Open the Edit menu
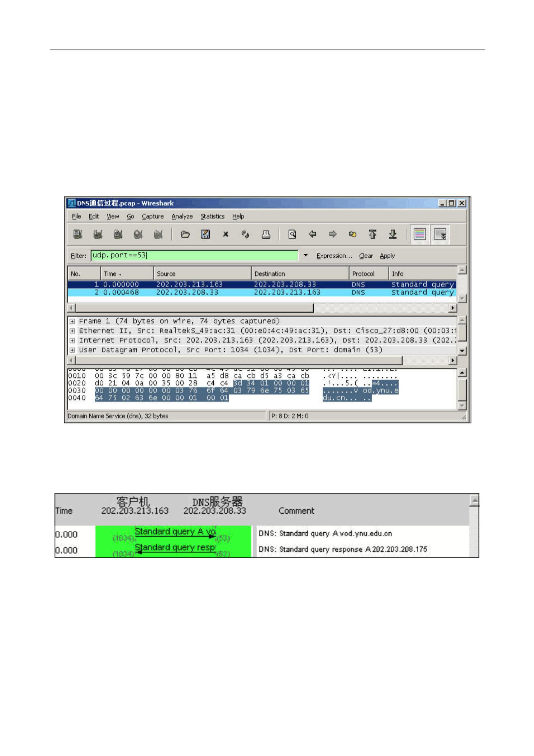The height and width of the screenshot is (756, 534). (x=94, y=216)
